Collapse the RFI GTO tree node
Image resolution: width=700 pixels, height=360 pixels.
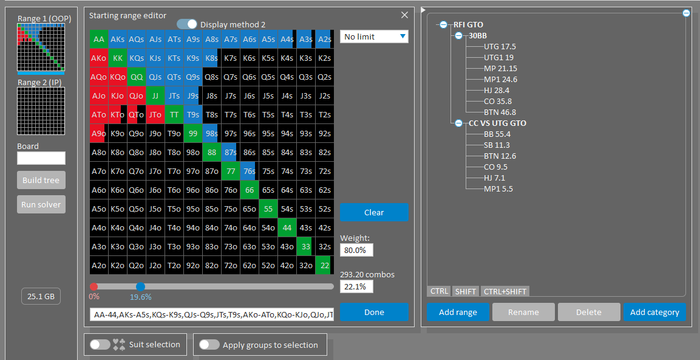coord(443,25)
